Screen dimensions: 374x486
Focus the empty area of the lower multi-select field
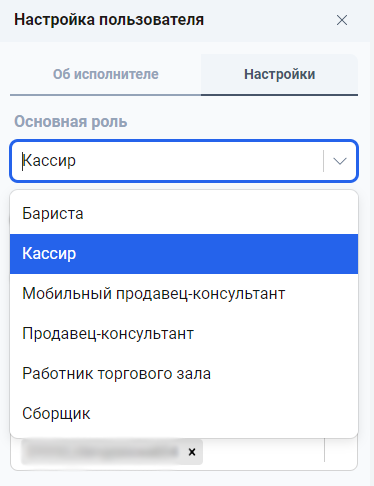tap(263, 452)
